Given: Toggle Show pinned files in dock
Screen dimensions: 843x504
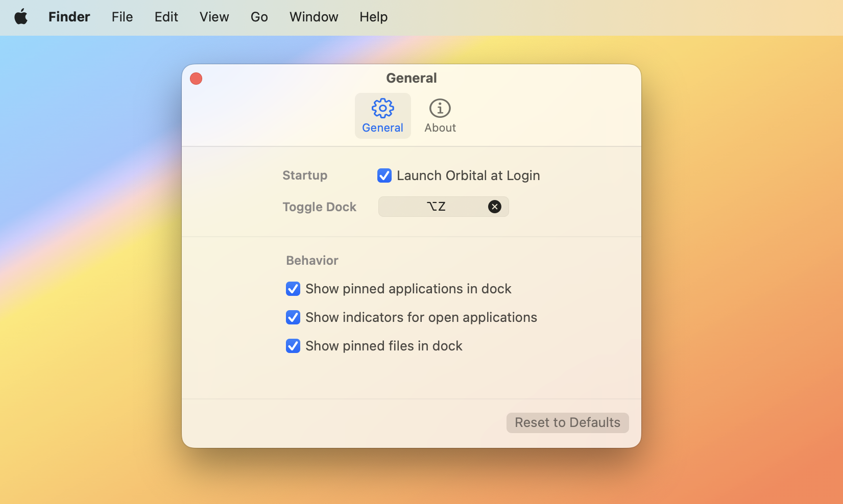Looking at the screenshot, I should 293,346.
